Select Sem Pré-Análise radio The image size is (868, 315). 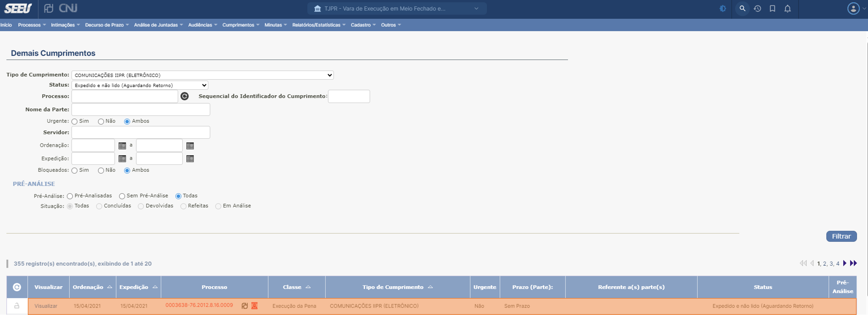[x=122, y=196]
